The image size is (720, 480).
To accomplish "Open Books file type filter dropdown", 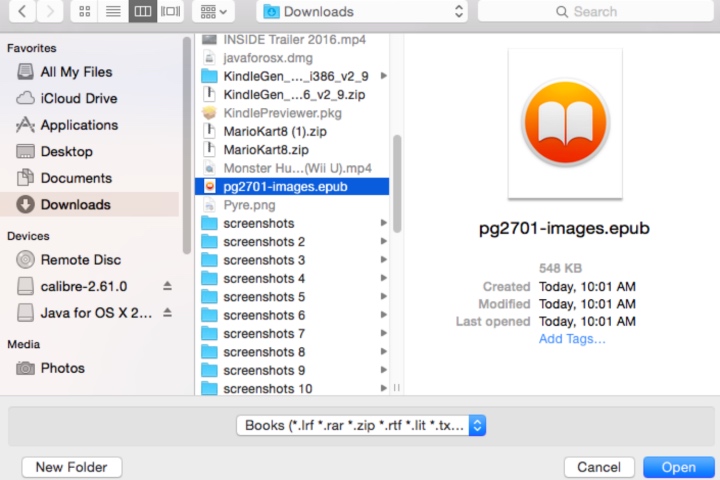I will tap(361, 425).
